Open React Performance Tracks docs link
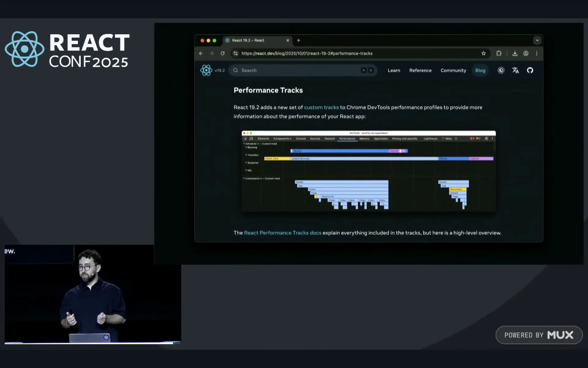Screen dimensions: 588x368 tap(282, 233)
